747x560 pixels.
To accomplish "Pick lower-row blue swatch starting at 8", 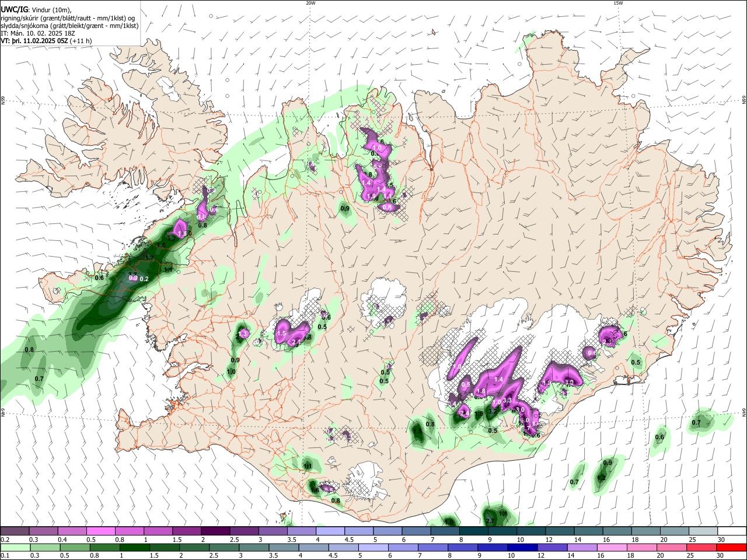I will click(463, 547).
